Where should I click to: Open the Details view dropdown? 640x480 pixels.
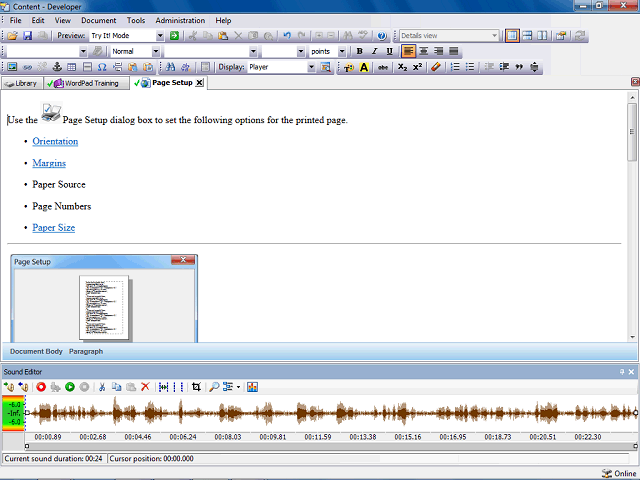(x=494, y=36)
